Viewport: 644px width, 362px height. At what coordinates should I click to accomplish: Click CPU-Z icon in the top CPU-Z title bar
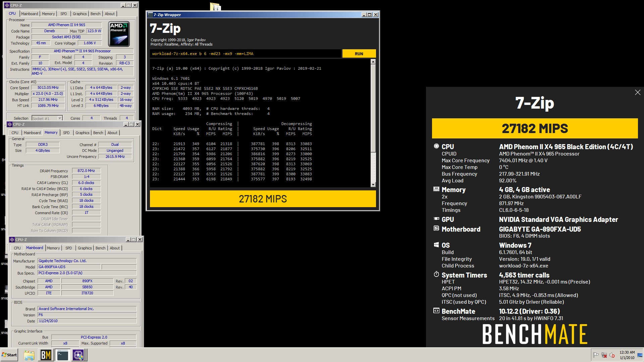7,5
